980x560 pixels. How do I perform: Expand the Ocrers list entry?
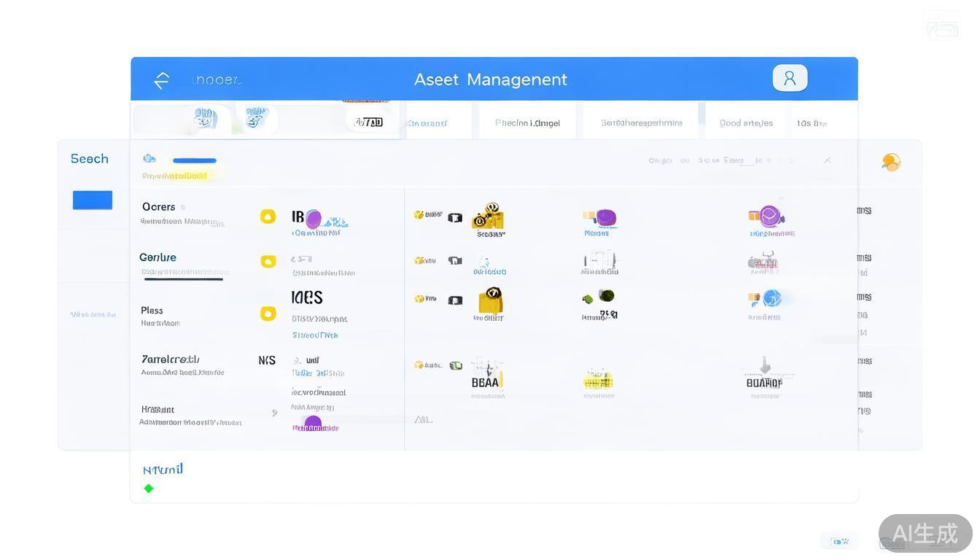(159, 207)
